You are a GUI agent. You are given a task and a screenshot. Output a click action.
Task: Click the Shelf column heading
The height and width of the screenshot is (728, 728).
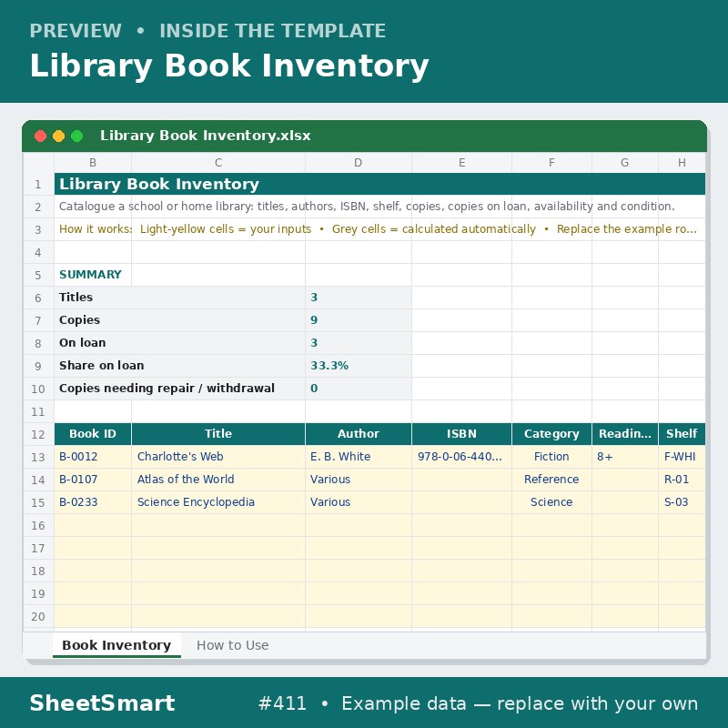click(x=682, y=434)
